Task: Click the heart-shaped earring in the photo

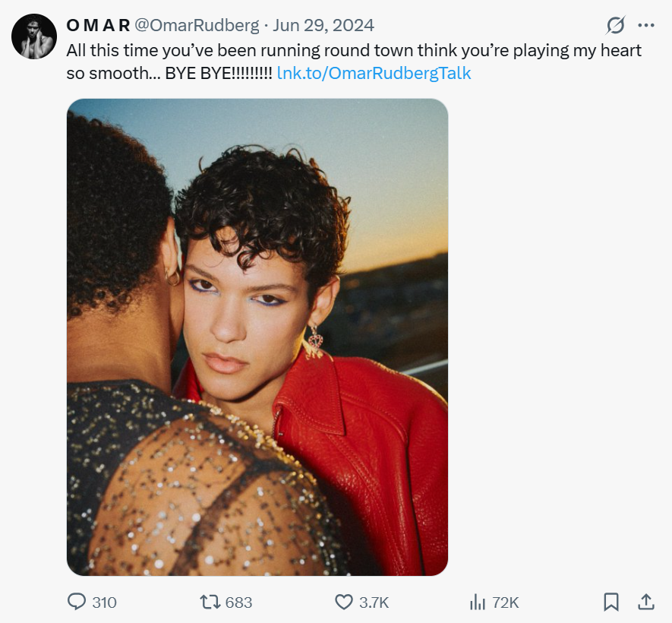Action: 314,340
